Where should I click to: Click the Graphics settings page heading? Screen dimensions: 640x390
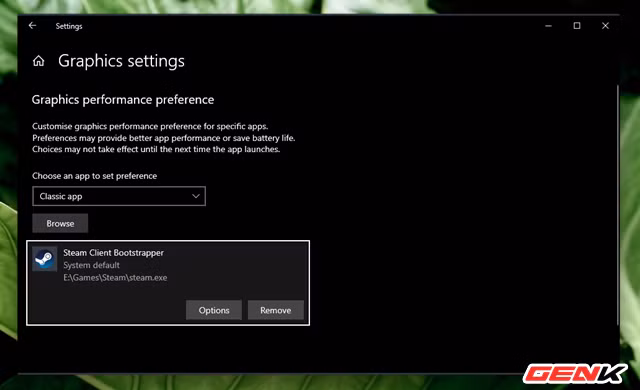click(x=121, y=61)
